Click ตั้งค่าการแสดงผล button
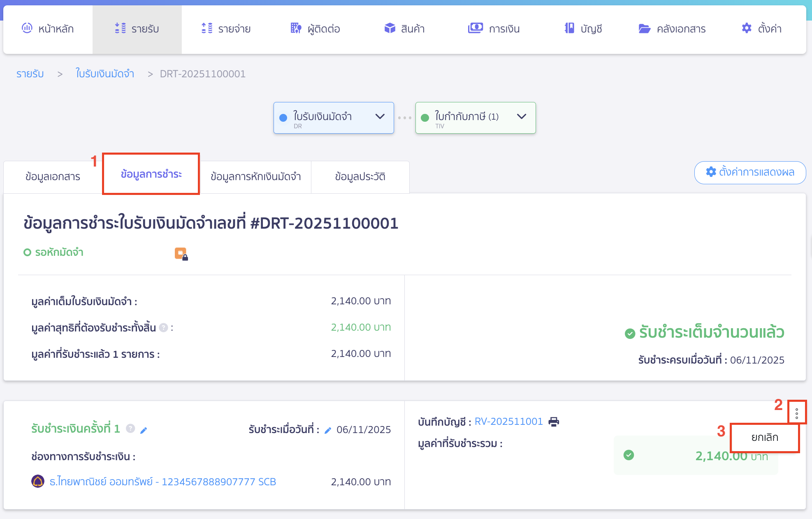 point(749,172)
